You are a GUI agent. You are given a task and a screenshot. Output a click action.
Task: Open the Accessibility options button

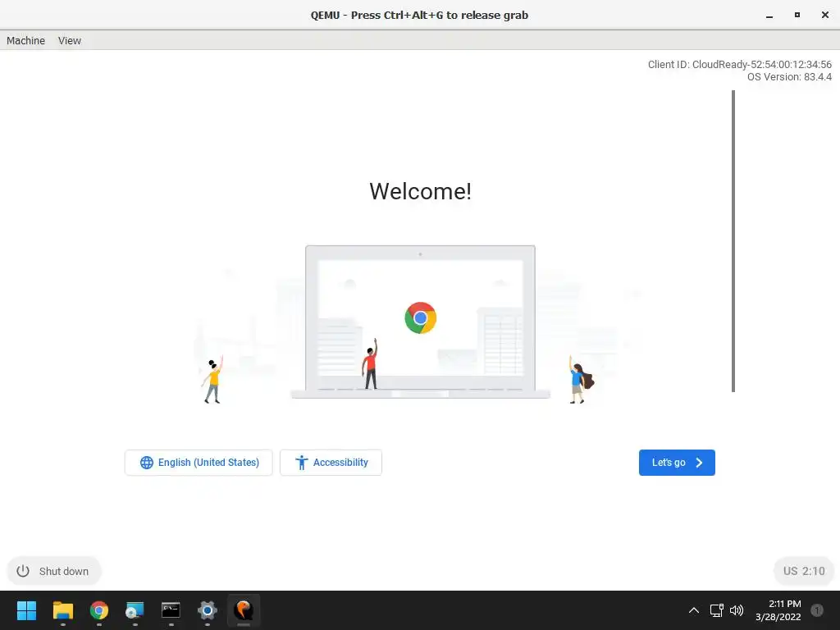click(331, 463)
